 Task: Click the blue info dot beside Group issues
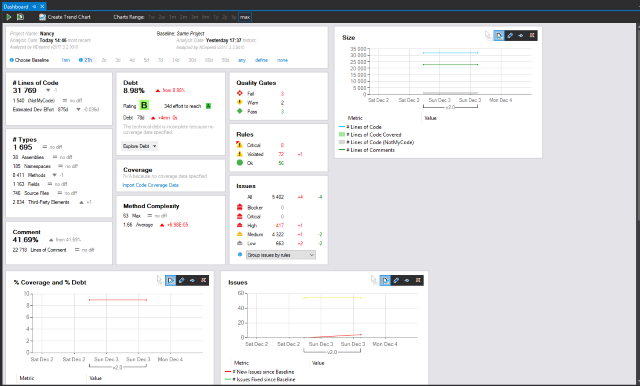click(240, 255)
